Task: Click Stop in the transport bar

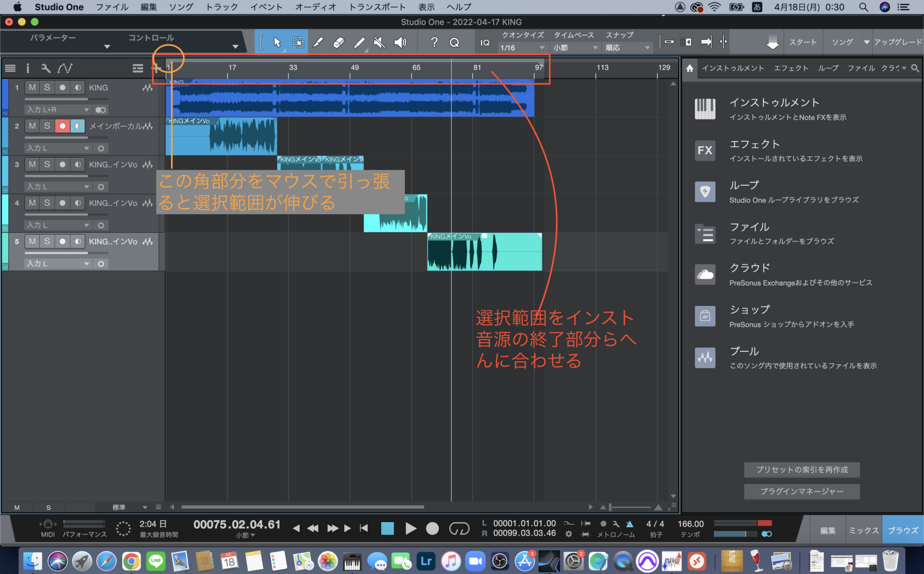Action: (x=387, y=528)
